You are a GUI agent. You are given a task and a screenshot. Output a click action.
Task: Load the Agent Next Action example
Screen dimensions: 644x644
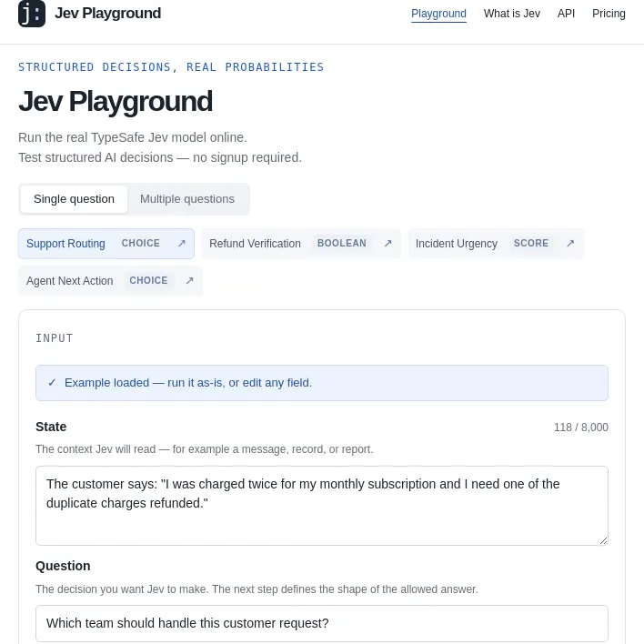(110, 280)
